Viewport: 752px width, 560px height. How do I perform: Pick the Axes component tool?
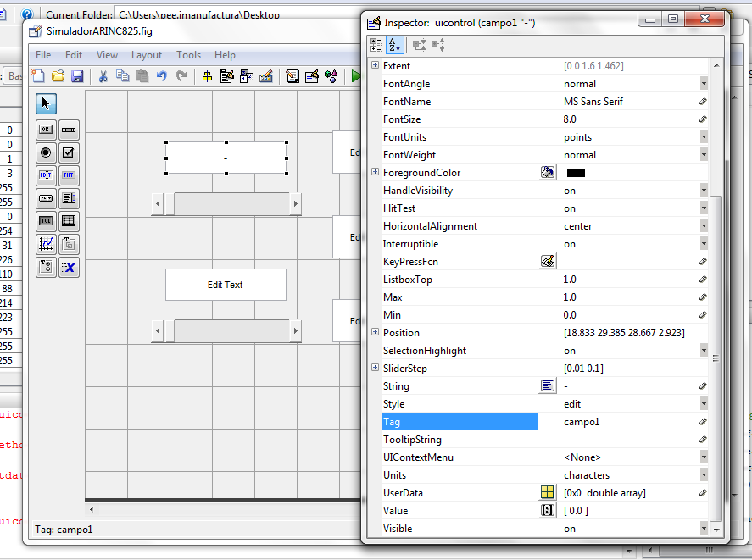pos(46,244)
